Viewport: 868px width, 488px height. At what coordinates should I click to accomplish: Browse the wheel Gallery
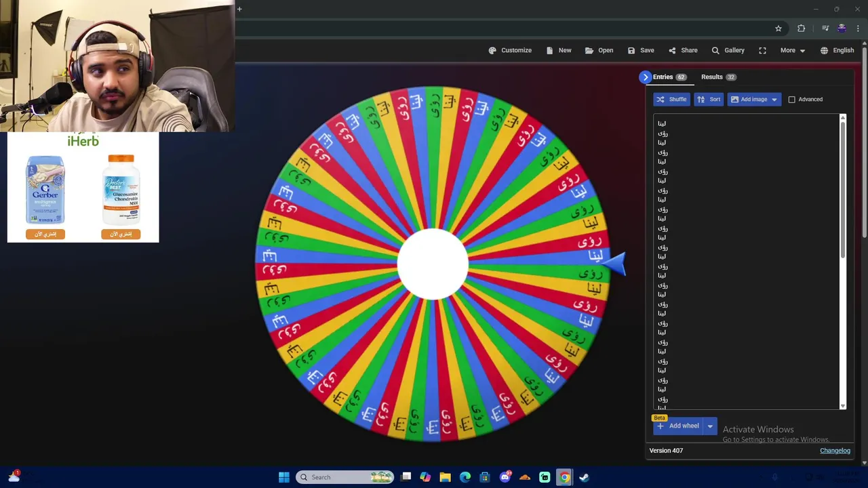point(728,50)
